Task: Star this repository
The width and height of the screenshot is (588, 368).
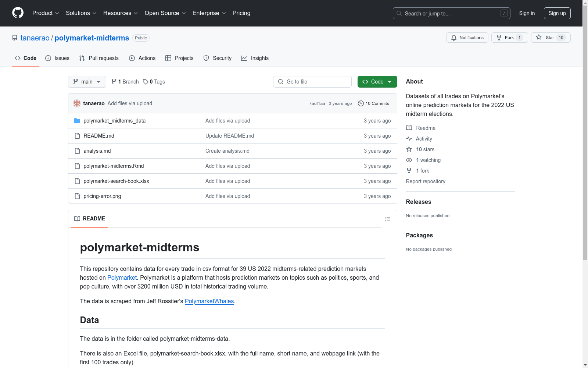Action: point(551,38)
